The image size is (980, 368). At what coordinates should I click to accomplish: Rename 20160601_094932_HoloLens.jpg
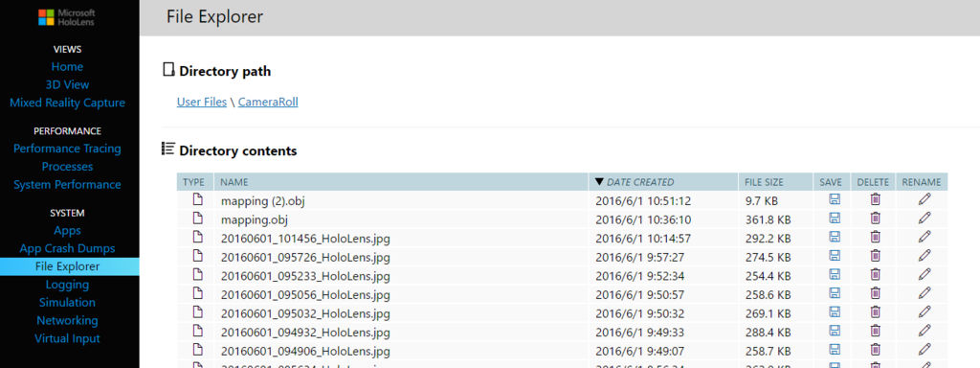click(924, 331)
